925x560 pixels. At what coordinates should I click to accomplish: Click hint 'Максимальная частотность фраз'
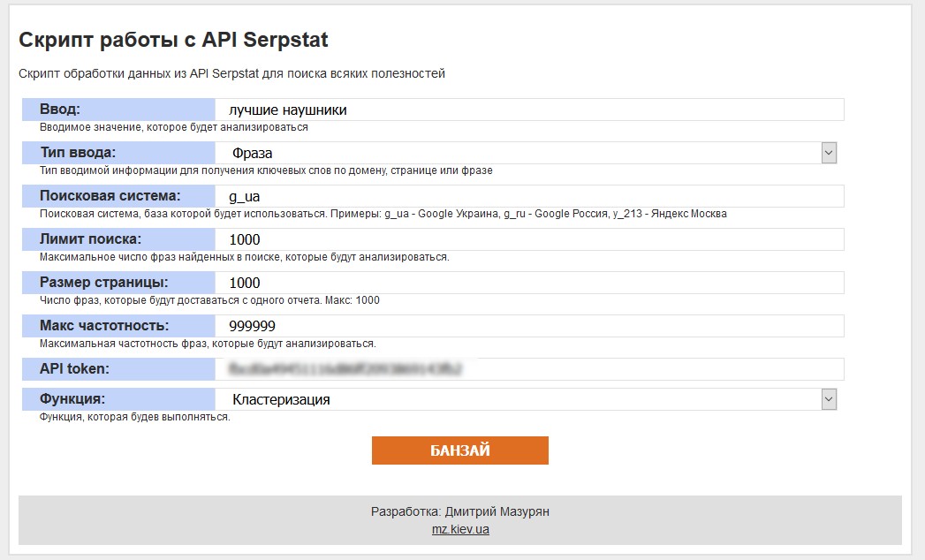(x=125, y=344)
